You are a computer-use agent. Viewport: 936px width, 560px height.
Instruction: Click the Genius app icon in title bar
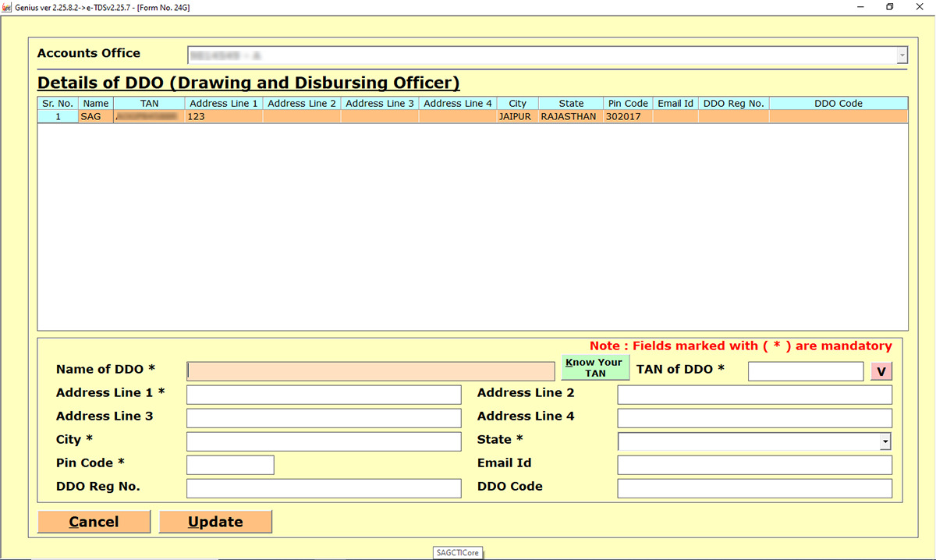(8, 7)
